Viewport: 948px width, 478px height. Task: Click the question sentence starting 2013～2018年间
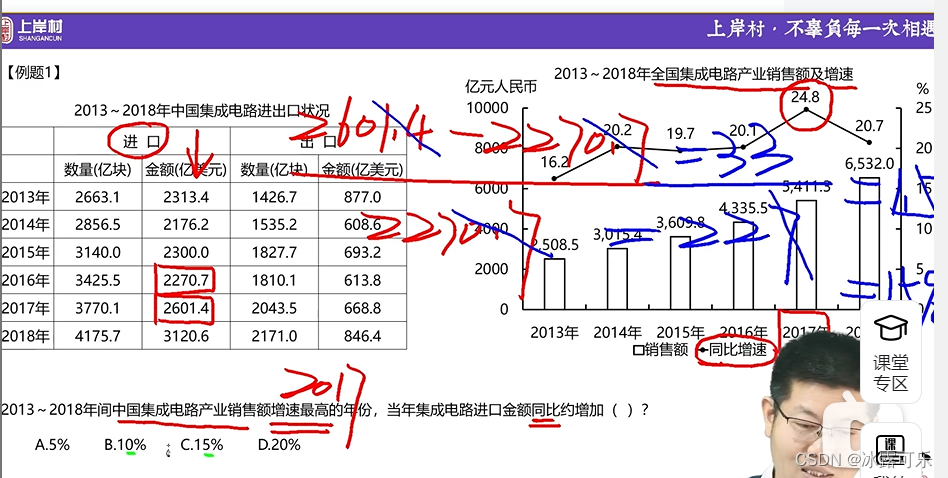[x=325, y=410]
